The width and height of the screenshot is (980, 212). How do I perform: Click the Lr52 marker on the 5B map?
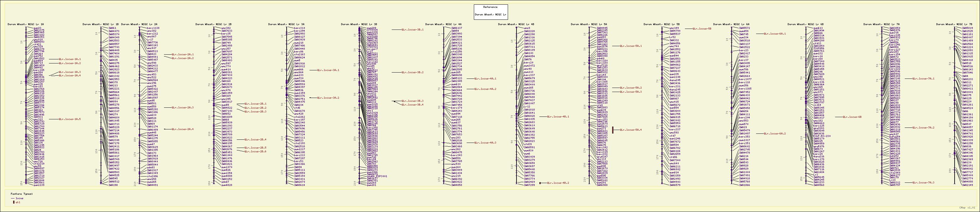click(673, 37)
